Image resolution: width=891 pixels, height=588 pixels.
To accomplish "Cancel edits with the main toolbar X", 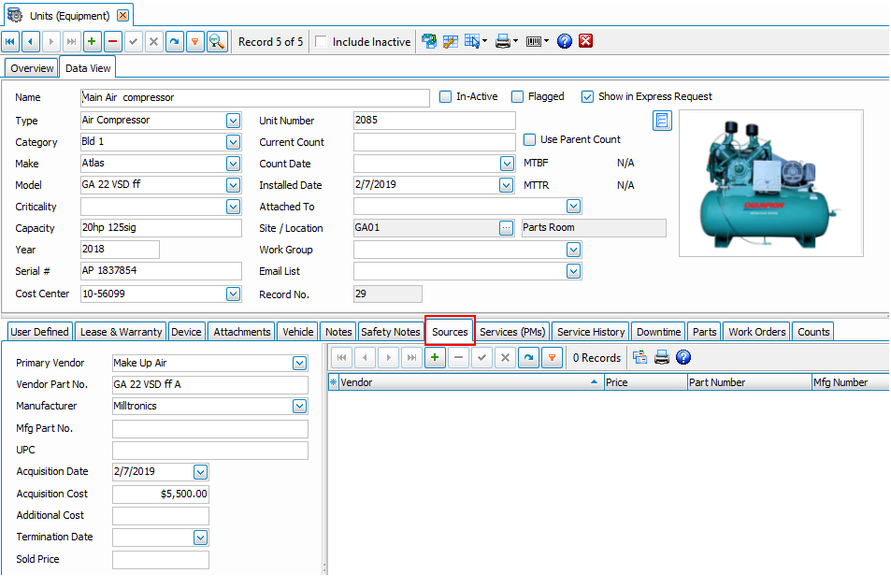I will pos(153,41).
